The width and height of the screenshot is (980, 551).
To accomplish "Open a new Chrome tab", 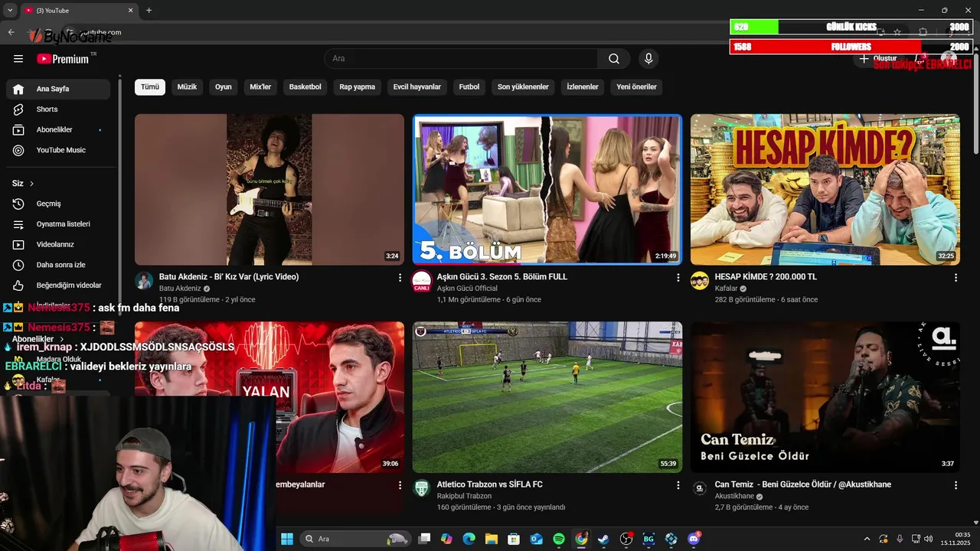I will (149, 10).
